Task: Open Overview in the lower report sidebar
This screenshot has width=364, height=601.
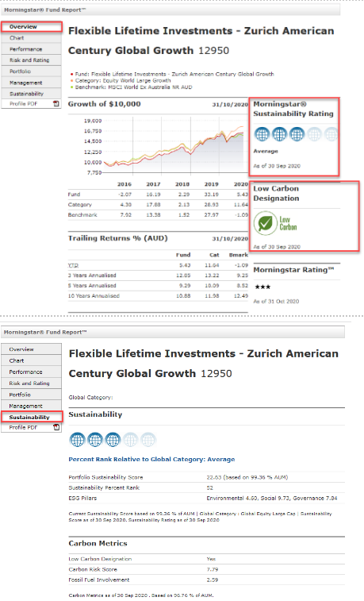Action: click(x=31, y=349)
